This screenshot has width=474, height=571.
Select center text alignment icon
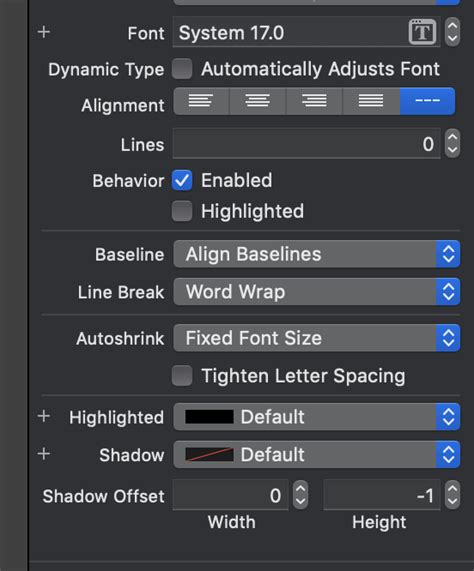pyautogui.click(x=258, y=101)
